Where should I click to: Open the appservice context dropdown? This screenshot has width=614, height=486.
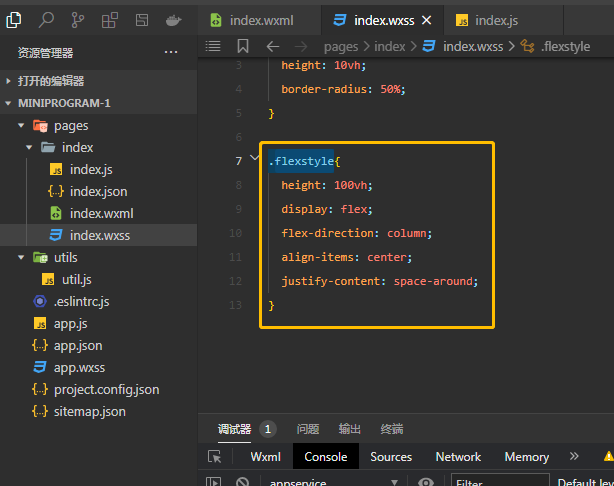[334, 482]
